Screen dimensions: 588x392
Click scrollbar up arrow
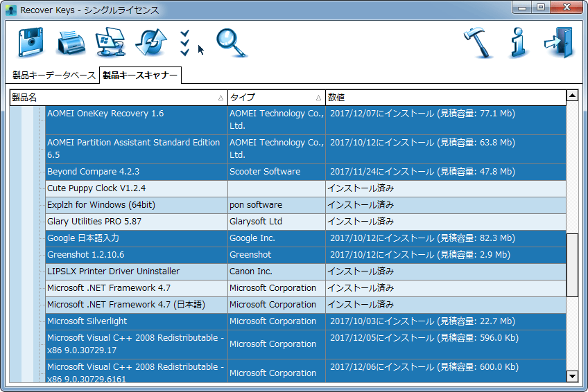pos(572,96)
